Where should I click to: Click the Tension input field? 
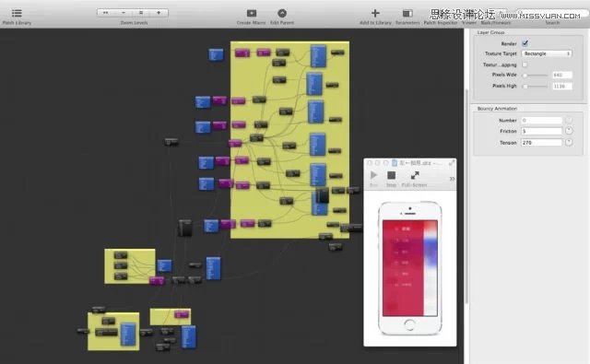click(x=541, y=143)
